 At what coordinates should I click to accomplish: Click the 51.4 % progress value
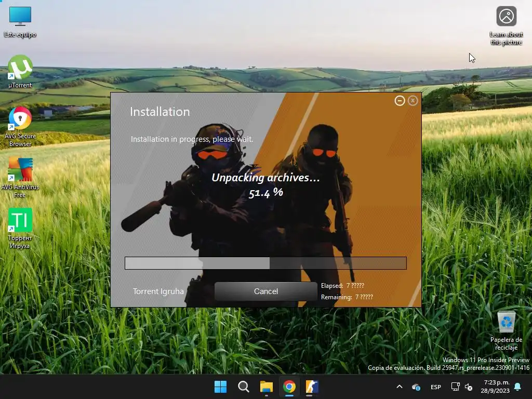[x=265, y=193]
